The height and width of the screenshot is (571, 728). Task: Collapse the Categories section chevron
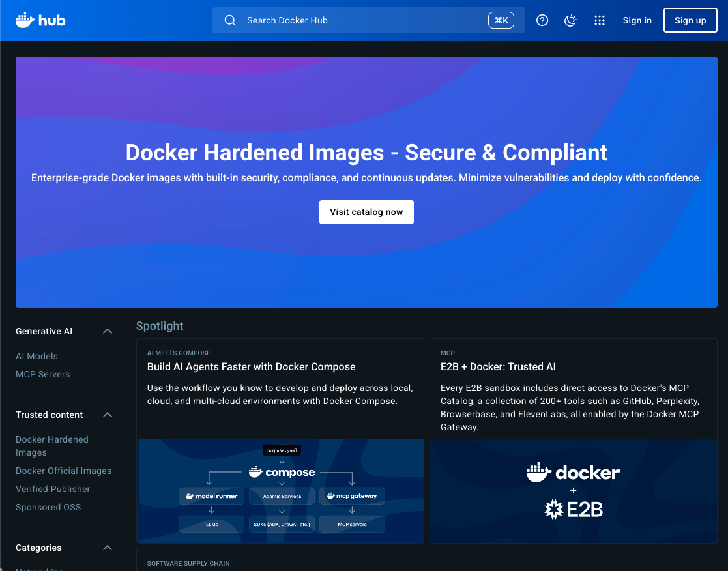(x=108, y=548)
